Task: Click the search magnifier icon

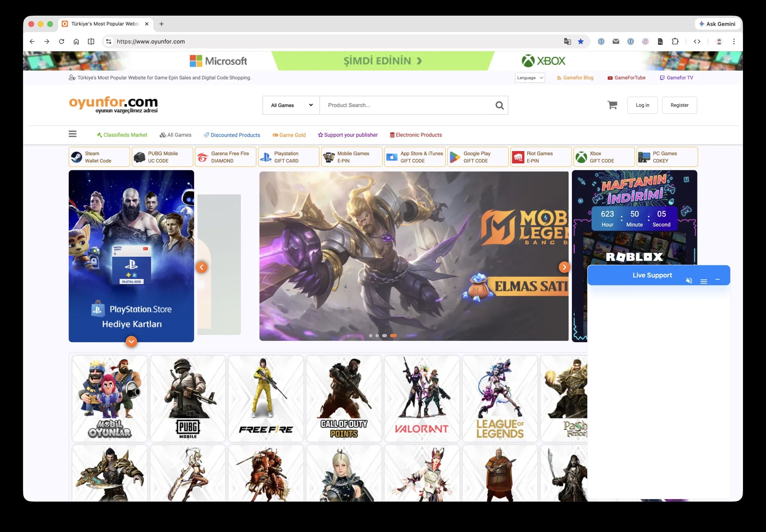Action: tap(499, 105)
